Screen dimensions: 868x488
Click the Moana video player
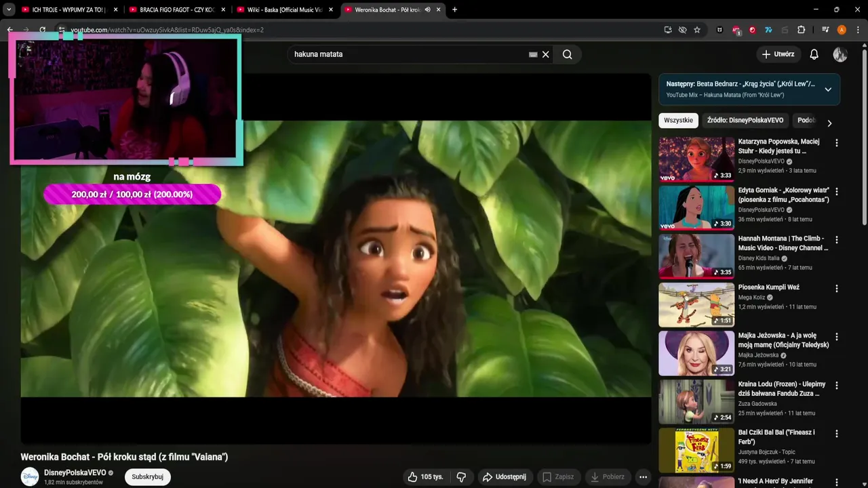(336, 258)
